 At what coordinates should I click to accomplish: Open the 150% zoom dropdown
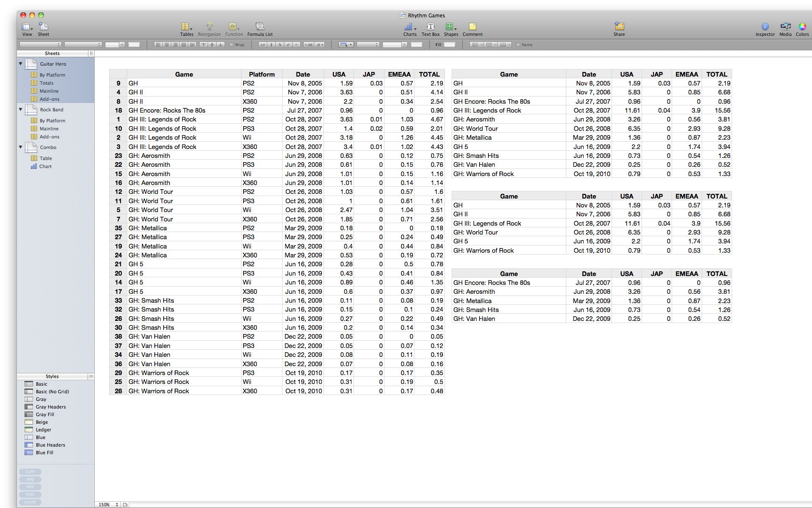[108, 505]
